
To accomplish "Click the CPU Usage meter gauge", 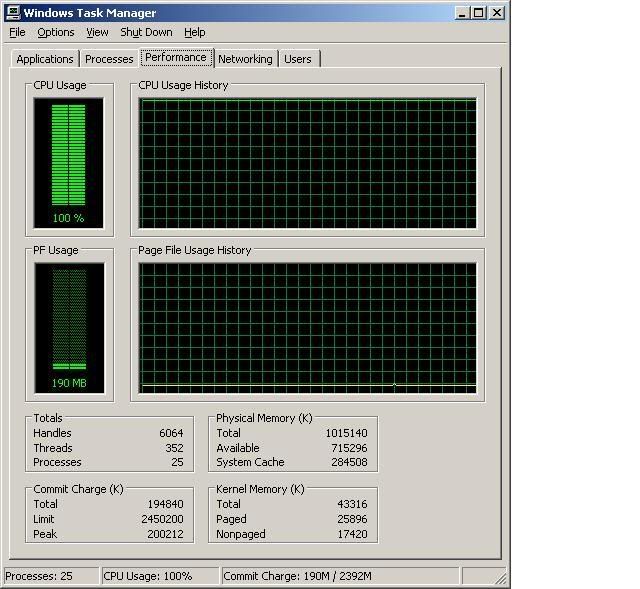I will [x=68, y=162].
